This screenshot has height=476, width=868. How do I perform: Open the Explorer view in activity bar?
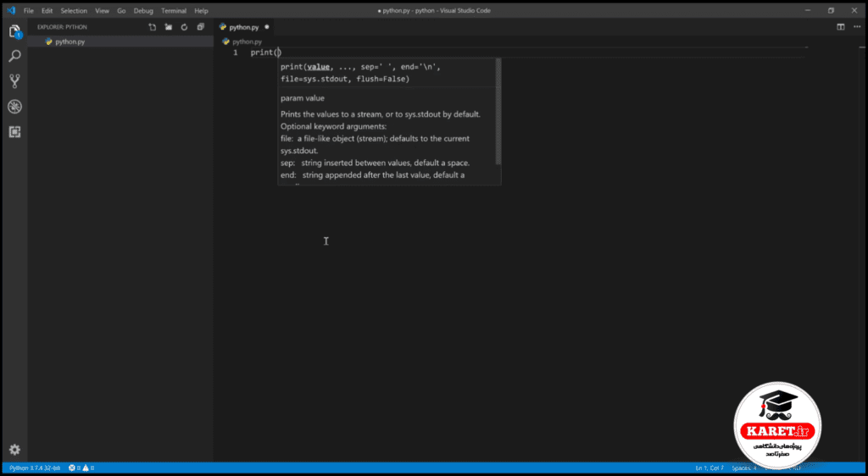click(15, 31)
